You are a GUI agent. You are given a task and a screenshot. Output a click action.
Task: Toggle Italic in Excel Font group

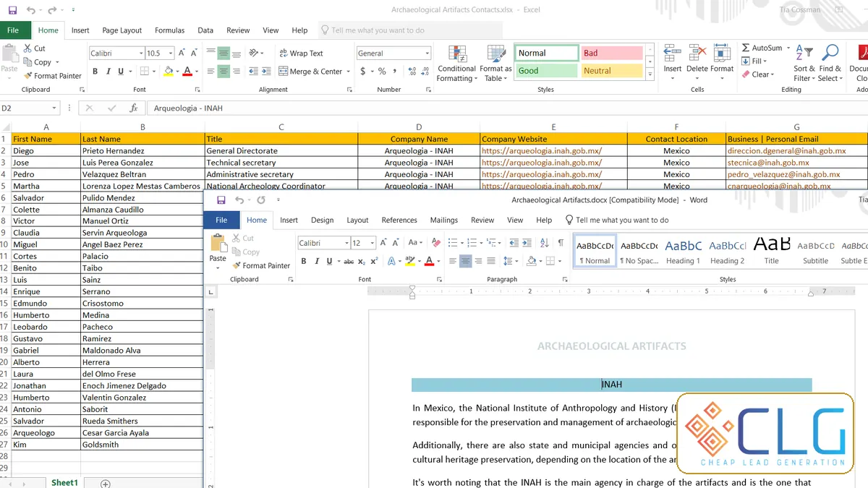point(107,72)
